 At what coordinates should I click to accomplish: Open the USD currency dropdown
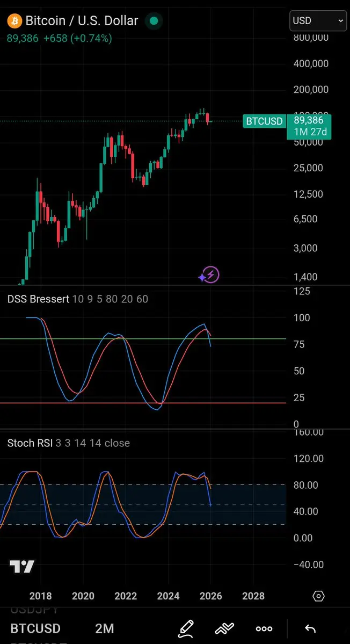pos(318,20)
